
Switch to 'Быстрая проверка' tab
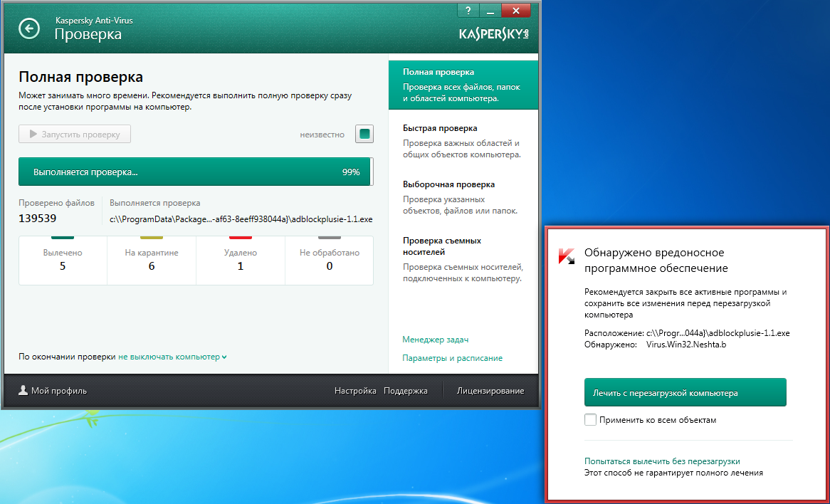463,141
